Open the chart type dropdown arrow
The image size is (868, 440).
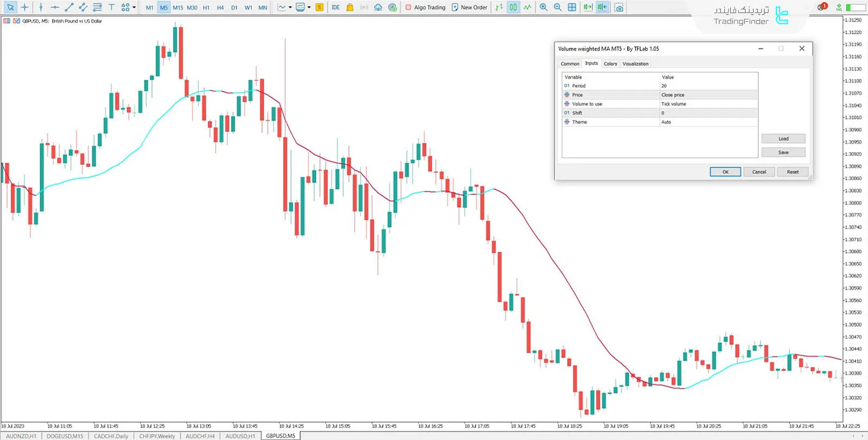290,7
